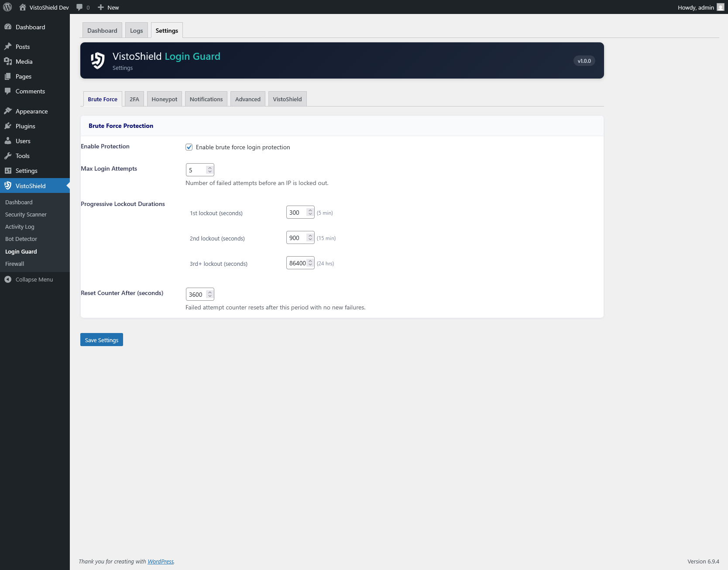Switch to the 2FA tab

click(134, 99)
